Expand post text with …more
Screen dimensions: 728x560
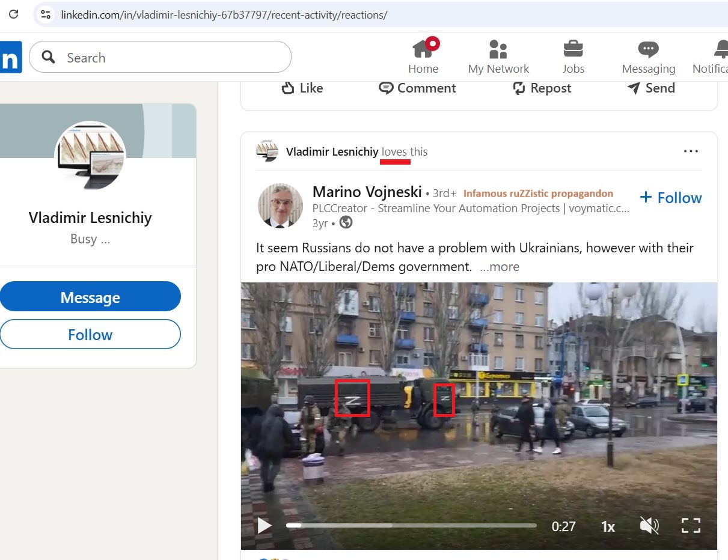(x=500, y=267)
